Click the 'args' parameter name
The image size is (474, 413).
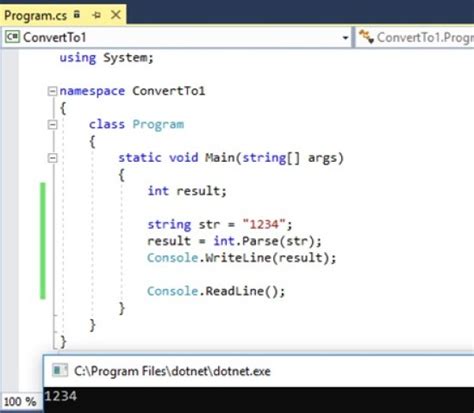(x=322, y=158)
